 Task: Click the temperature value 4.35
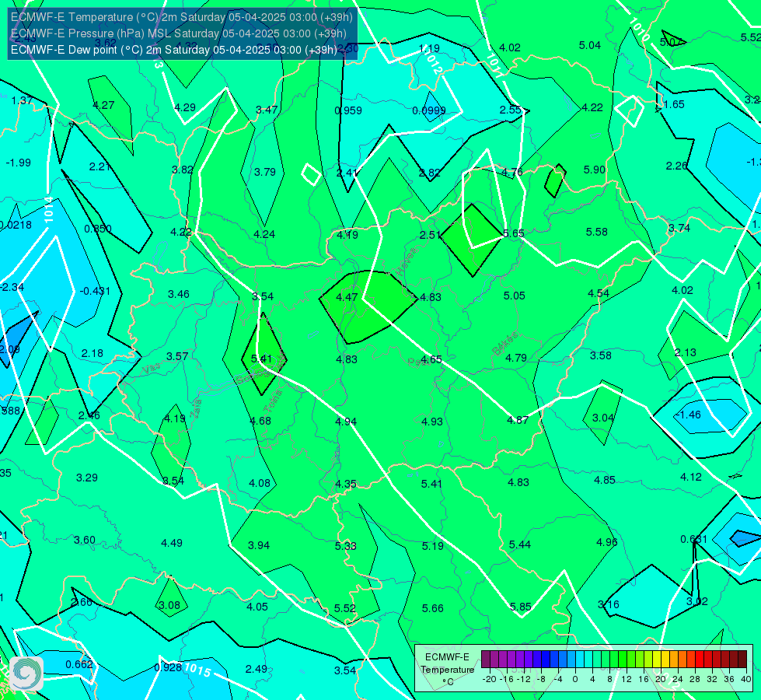pos(346,484)
